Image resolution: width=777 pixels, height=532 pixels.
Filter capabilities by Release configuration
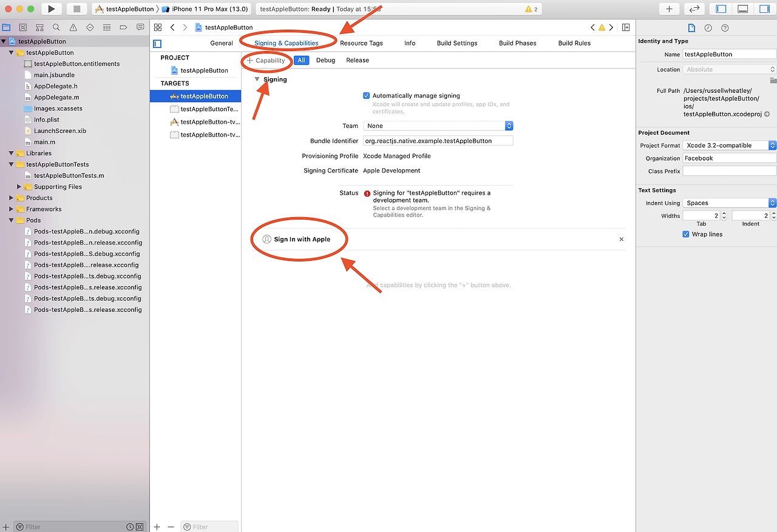coord(358,60)
